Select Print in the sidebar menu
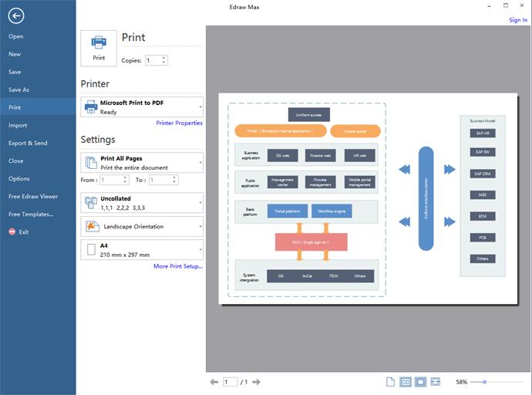Screen dimensions: 532x395 pos(38,107)
